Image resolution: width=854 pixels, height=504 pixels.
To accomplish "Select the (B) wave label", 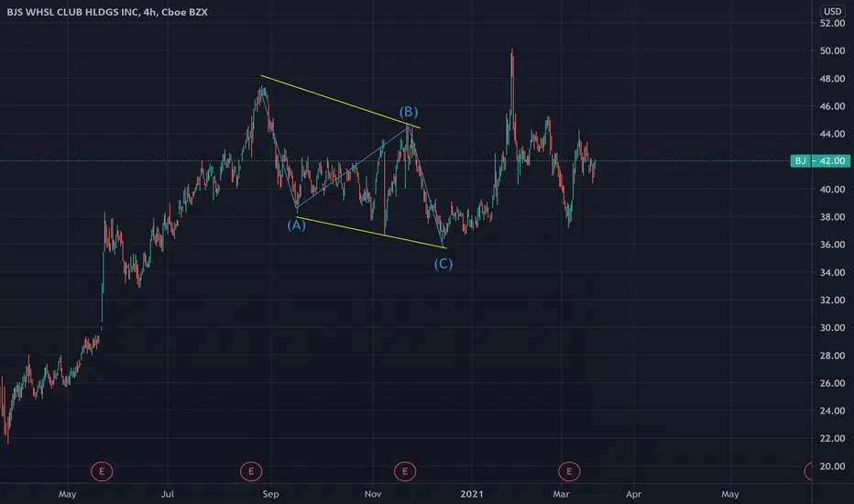I will tap(409, 112).
